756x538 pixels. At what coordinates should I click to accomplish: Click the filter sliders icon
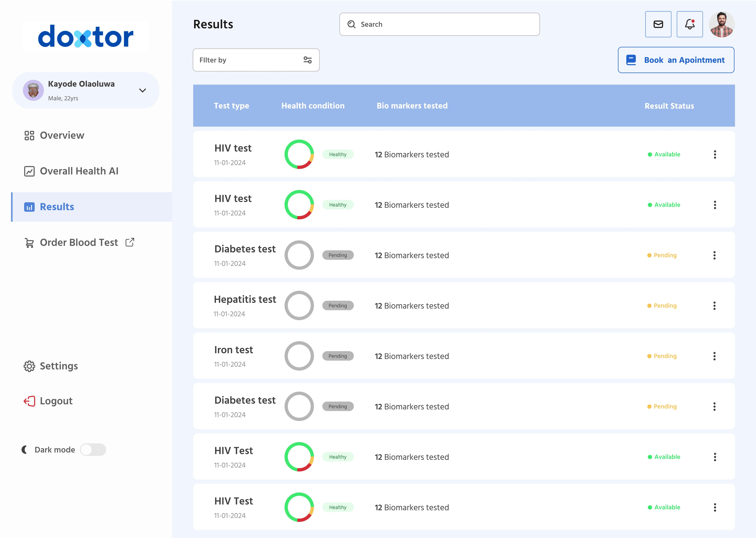tap(308, 60)
